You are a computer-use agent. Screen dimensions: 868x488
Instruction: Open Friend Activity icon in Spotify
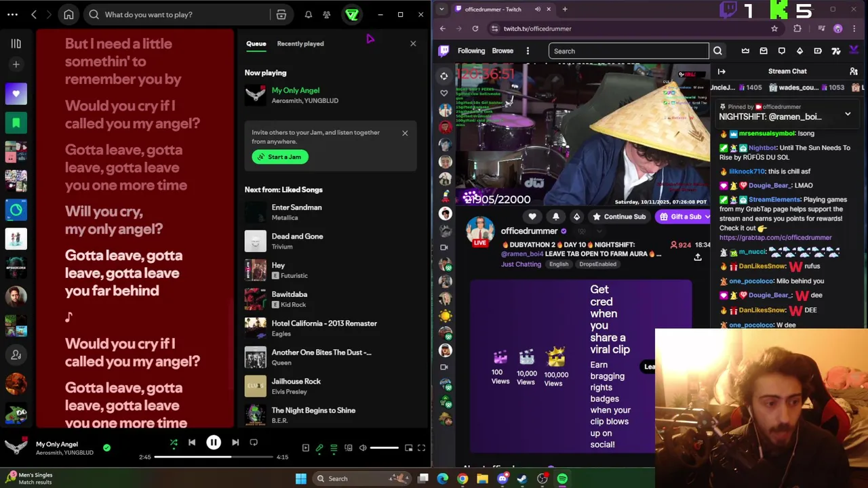pos(326,14)
